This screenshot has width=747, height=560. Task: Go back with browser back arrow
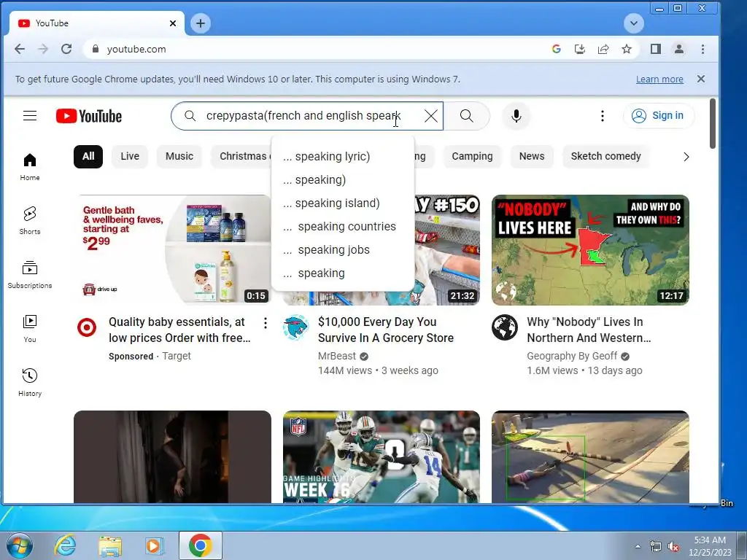[20, 49]
